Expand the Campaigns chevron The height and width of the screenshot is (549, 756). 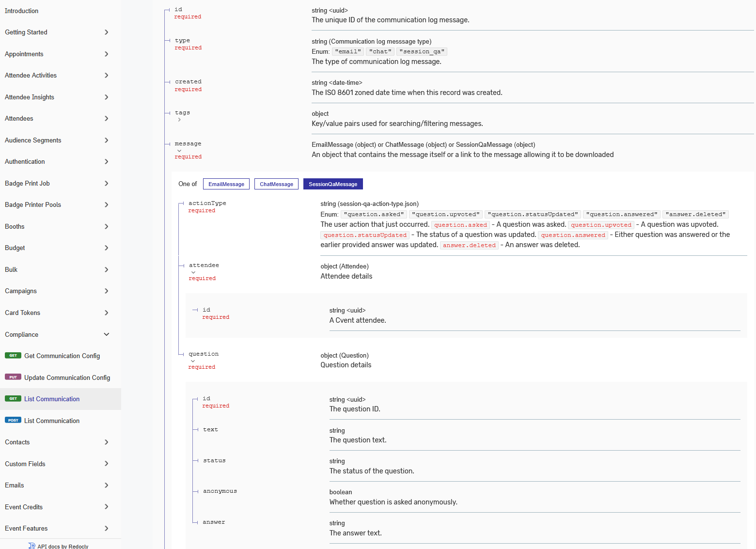click(107, 291)
